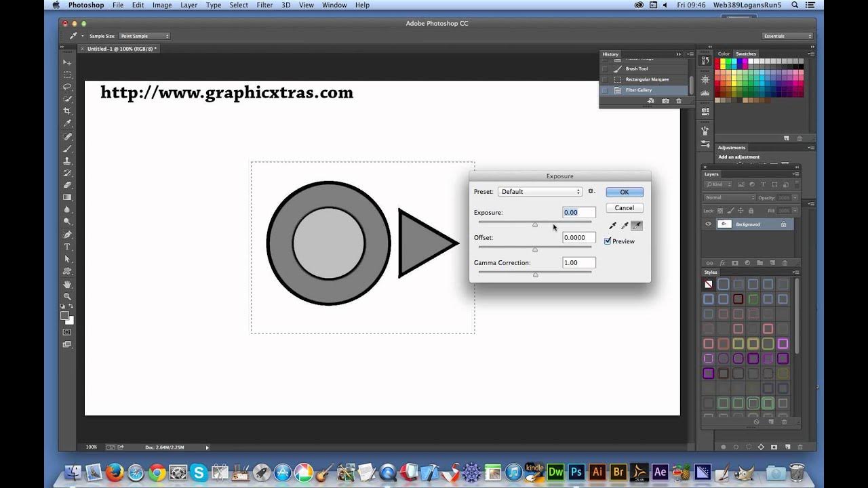This screenshot has height=488, width=868.
Task: Select the Quick Selection tool
Action: 67,99
